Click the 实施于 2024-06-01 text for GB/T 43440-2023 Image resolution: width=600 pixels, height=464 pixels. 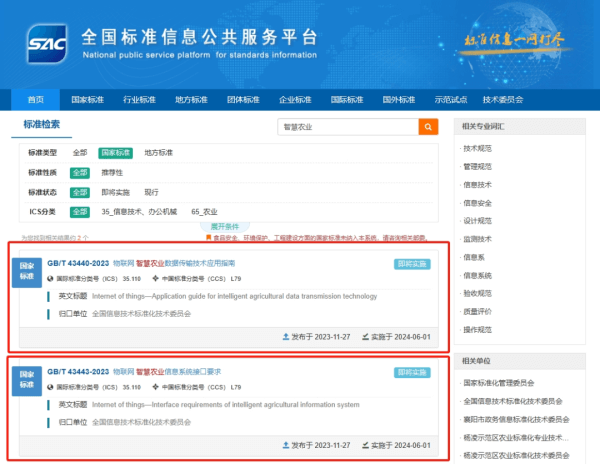(x=401, y=337)
